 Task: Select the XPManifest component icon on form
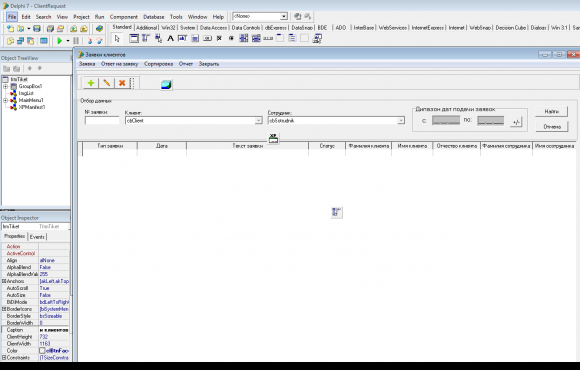(x=273, y=138)
